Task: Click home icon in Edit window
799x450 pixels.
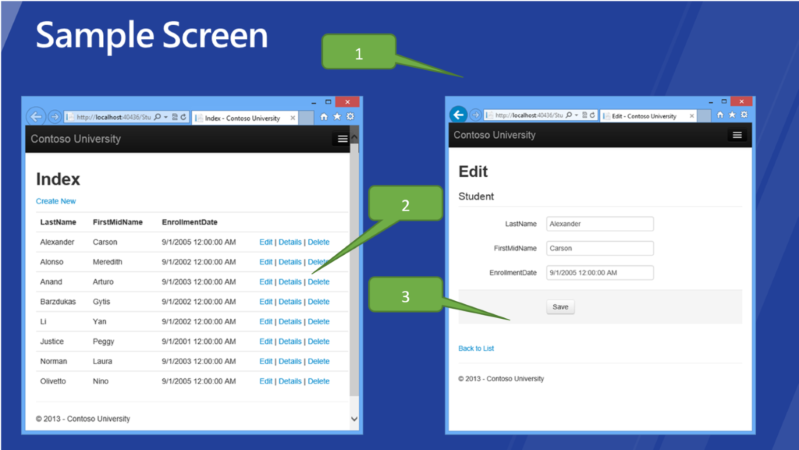Action: click(720, 115)
